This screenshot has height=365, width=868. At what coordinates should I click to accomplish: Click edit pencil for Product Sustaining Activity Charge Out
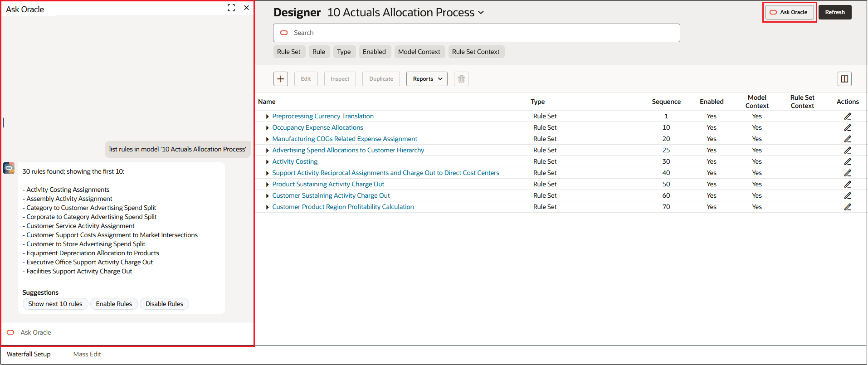click(x=848, y=184)
